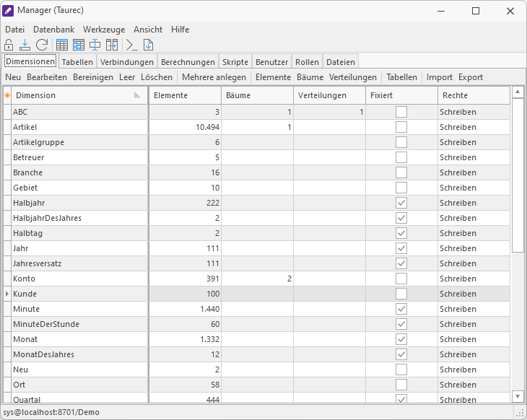The height and width of the screenshot is (420, 527).
Task: Open the Werkzeuge menu
Action: pyautogui.click(x=104, y=30)
